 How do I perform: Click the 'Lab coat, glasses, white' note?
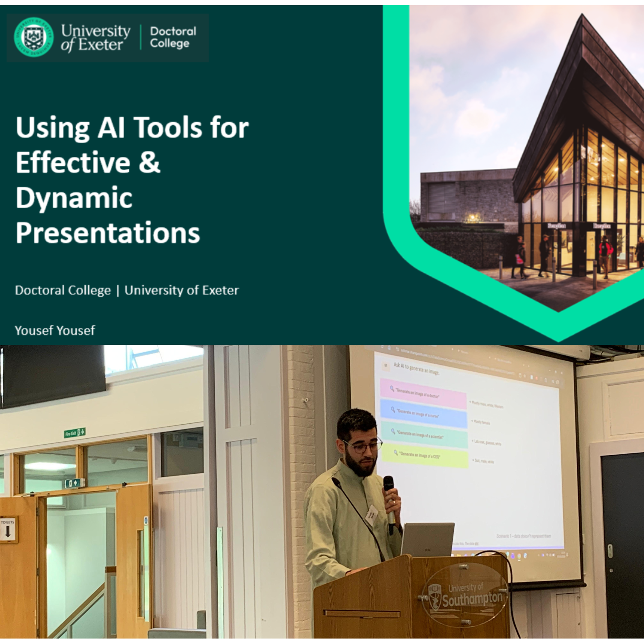tap(486, 442)
